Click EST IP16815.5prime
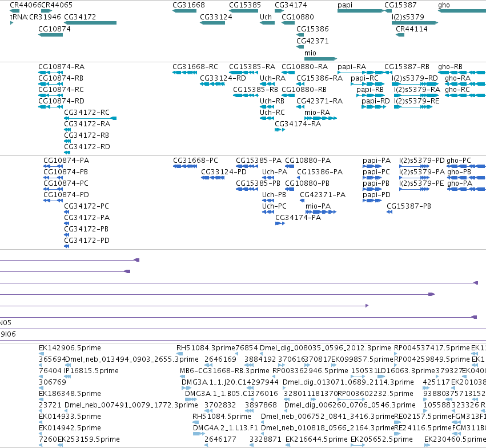The height and width of the screenshot is (448, 486). (x=91, y=371)
